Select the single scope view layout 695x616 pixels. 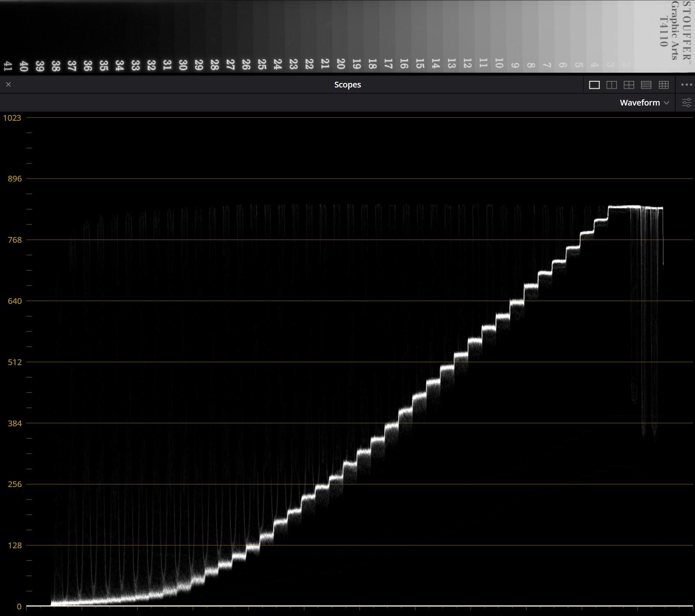594,85
